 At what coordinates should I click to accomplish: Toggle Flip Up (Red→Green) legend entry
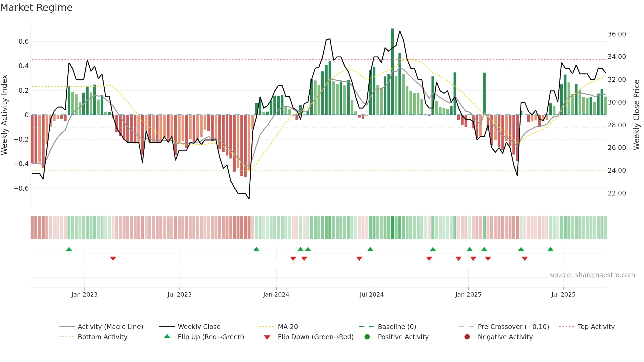pyautogui.click(x=204, y=337)
